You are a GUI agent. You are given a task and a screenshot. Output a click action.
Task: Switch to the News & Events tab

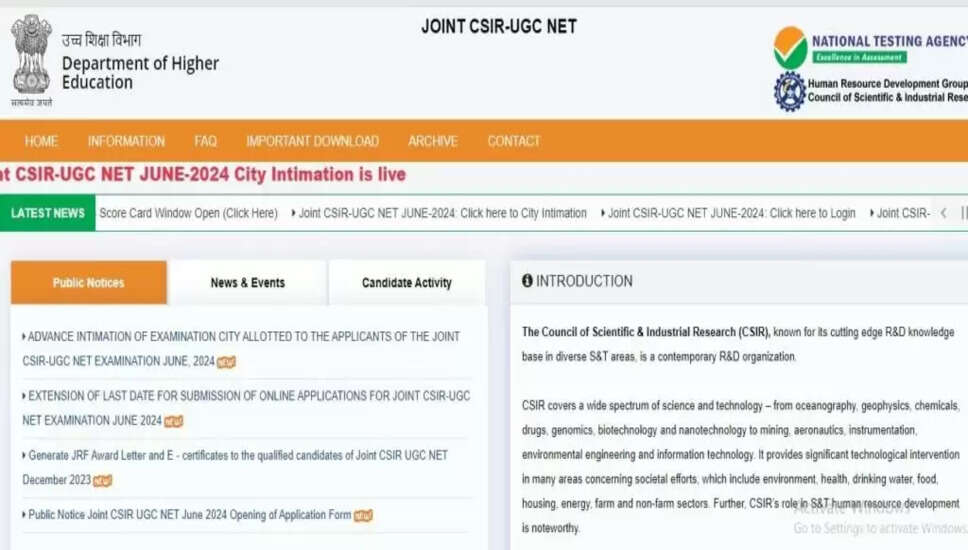(247, 283)
